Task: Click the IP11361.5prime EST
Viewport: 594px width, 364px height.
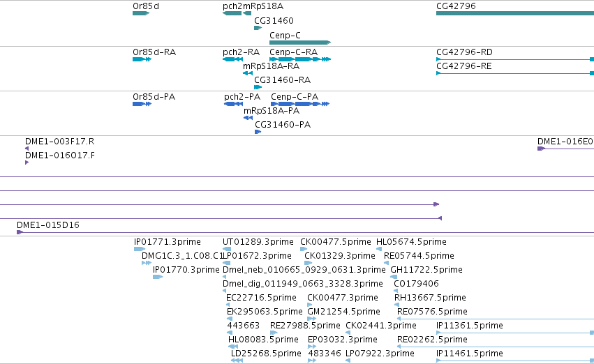Action: coord(515,333)
